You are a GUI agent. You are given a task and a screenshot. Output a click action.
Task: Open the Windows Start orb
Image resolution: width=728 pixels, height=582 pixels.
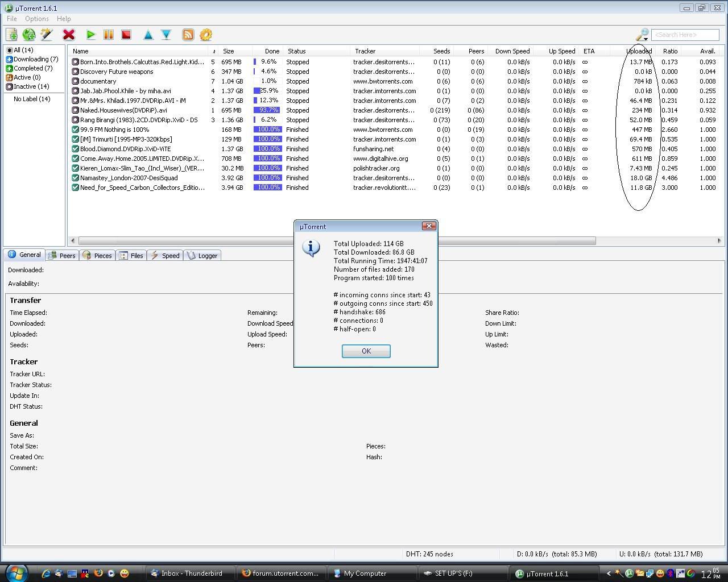(x=16, y=572)
